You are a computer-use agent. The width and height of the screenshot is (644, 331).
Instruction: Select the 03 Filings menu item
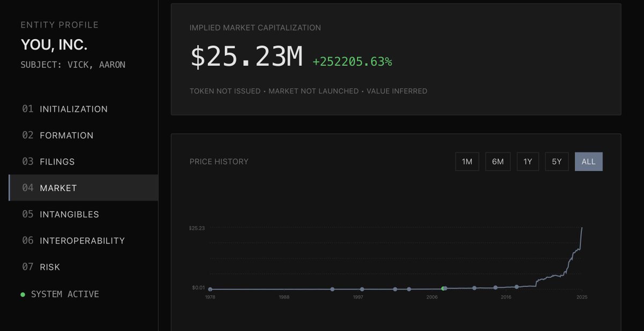[x=83, y=162]
